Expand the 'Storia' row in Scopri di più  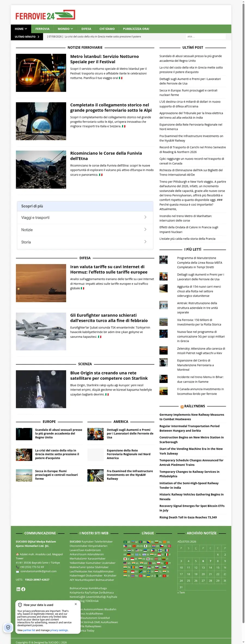pos(85,242)
